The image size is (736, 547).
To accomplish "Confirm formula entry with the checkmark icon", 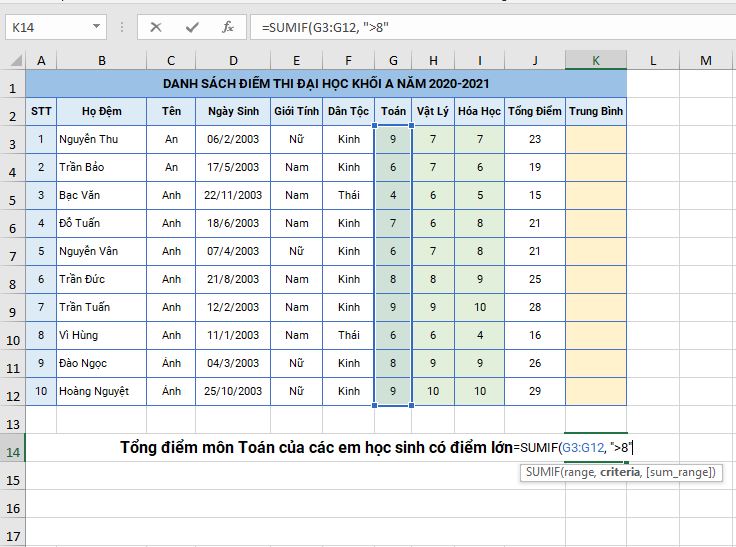I will pyautogui.click(x=192, y=27).
